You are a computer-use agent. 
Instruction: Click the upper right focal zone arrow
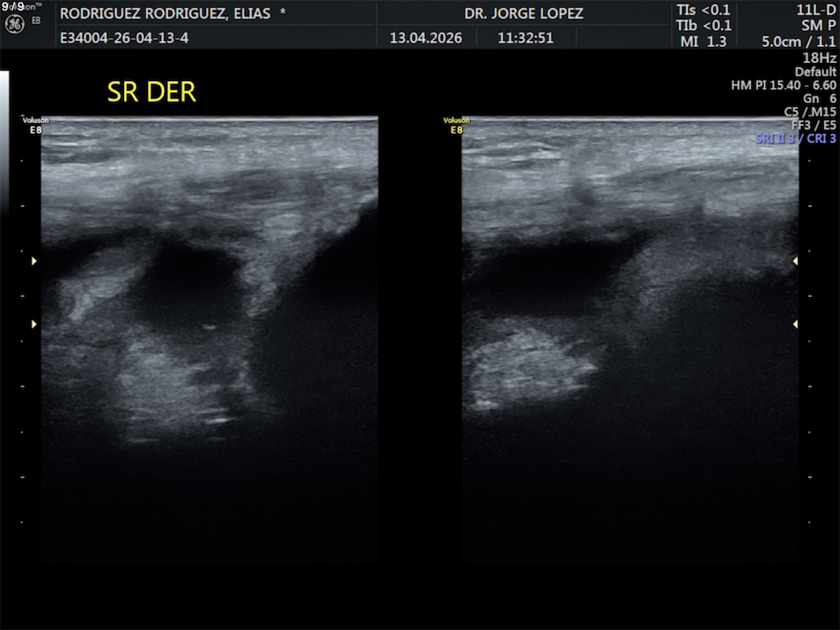795,261
